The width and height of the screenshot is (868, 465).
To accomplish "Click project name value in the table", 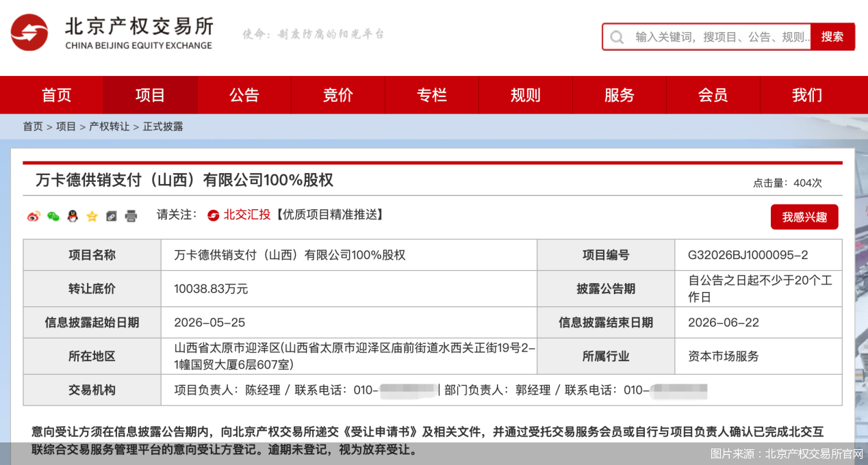I will pos(290,255).
